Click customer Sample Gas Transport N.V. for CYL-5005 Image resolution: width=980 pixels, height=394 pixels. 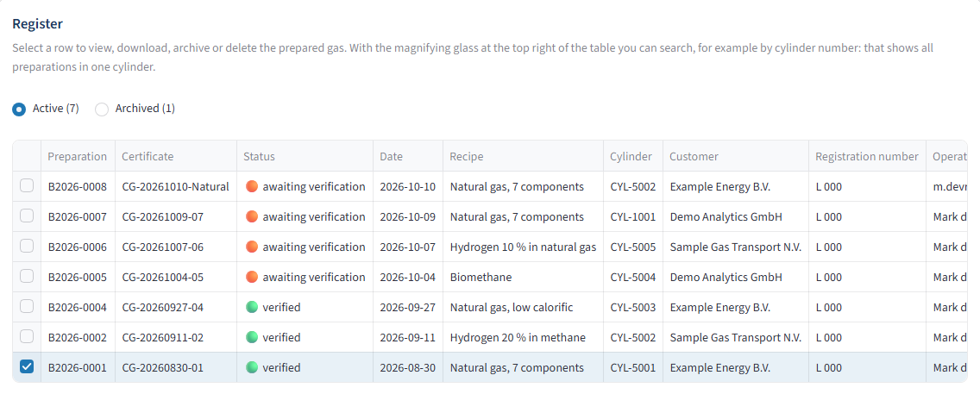point(736,247)
